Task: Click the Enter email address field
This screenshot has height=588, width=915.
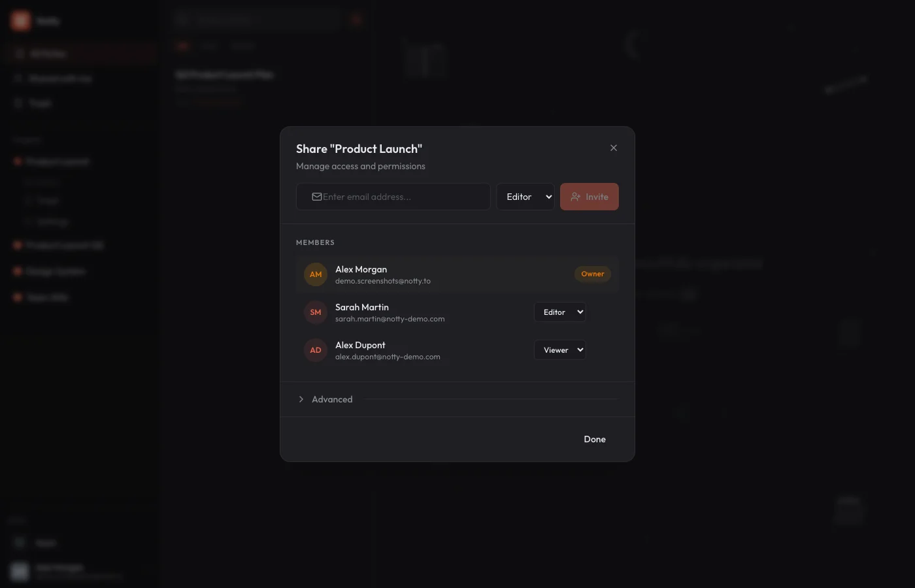Action: [393, 197]
